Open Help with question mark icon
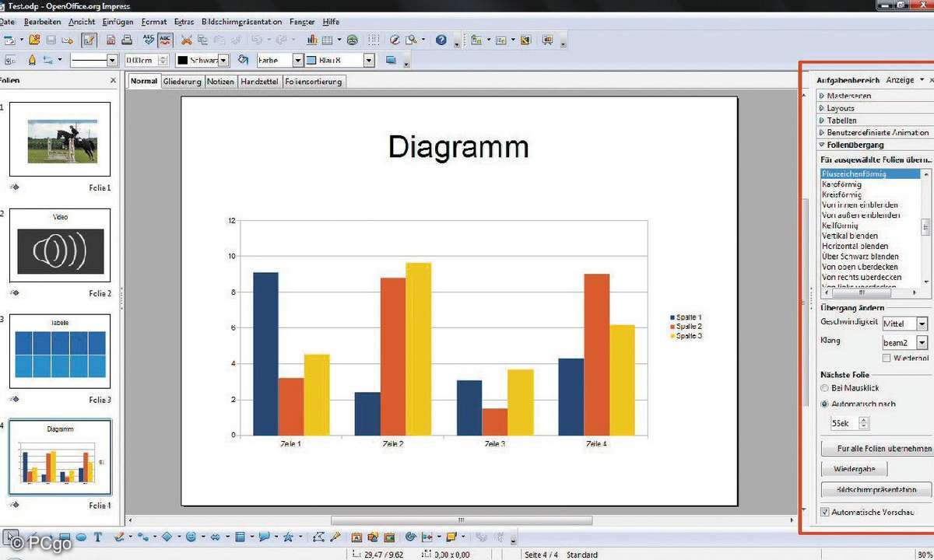The height and width of the screenshot is (560, 934). click(x=441, y=40)
